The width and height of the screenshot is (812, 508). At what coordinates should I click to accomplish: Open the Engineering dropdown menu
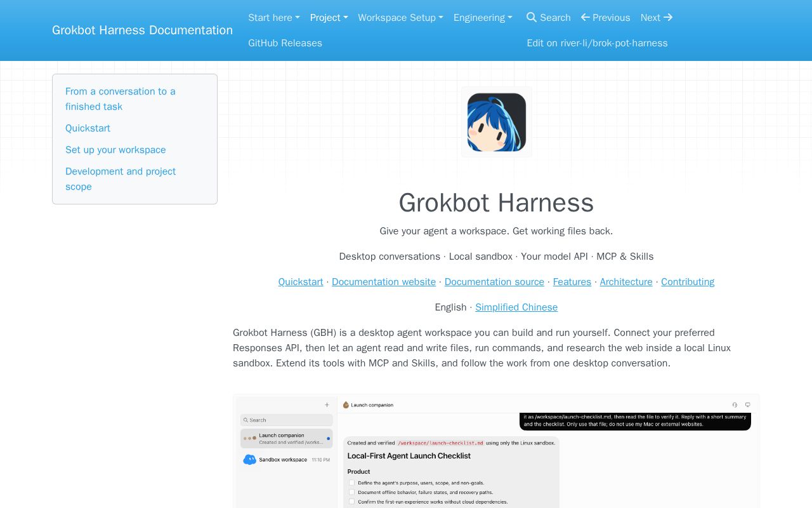[x=483, y=18]
